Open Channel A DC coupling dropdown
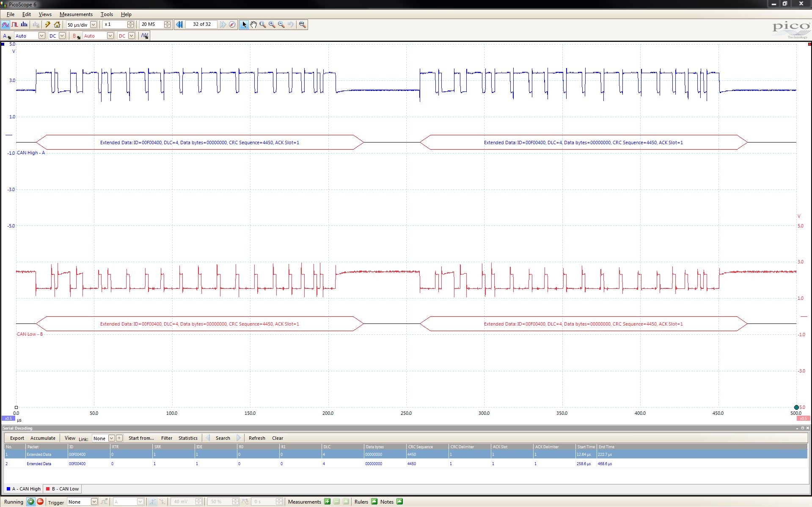Screen dimensions: 812x507 [x=62, y=36]
